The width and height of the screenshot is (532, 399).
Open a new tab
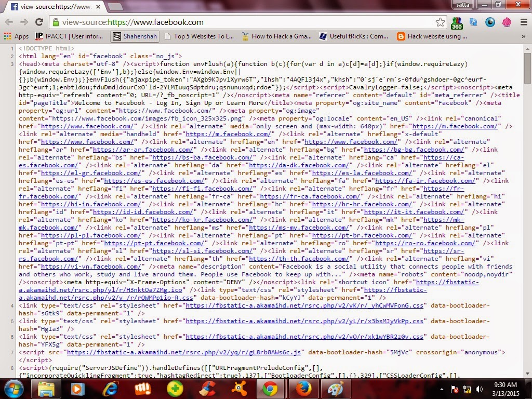pyautogui.click(x=115, y=6)
